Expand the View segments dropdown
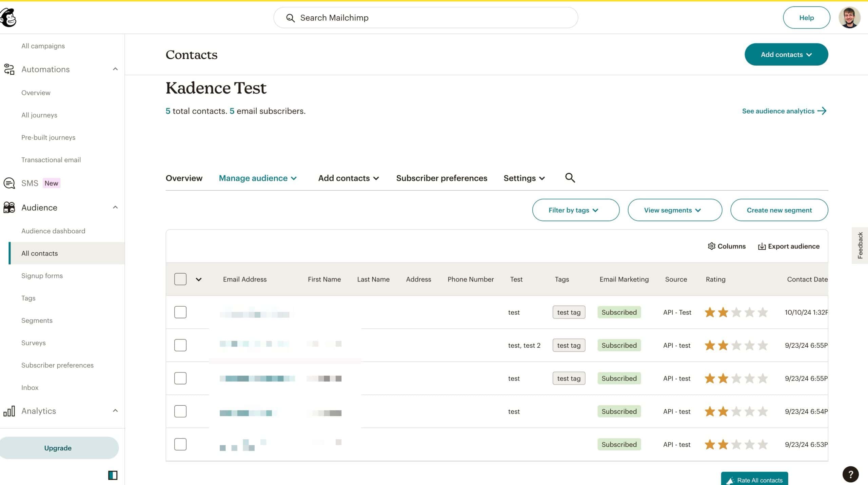The width and height of the screenshot is (868, 485). [x=674, y=210]
